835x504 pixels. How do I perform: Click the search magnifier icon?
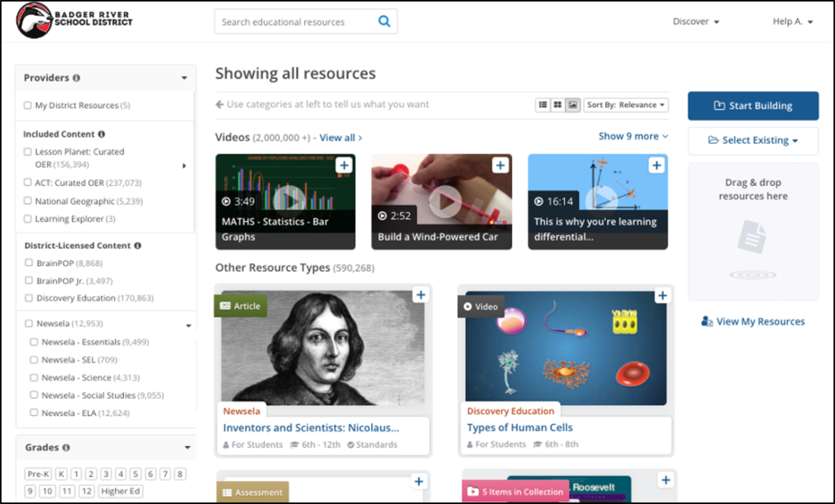384,21
